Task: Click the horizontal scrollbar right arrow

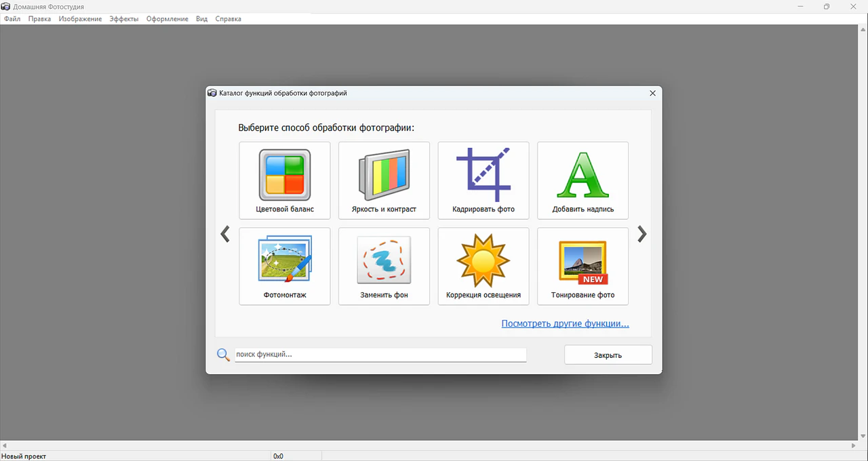Action: [853, 445]
